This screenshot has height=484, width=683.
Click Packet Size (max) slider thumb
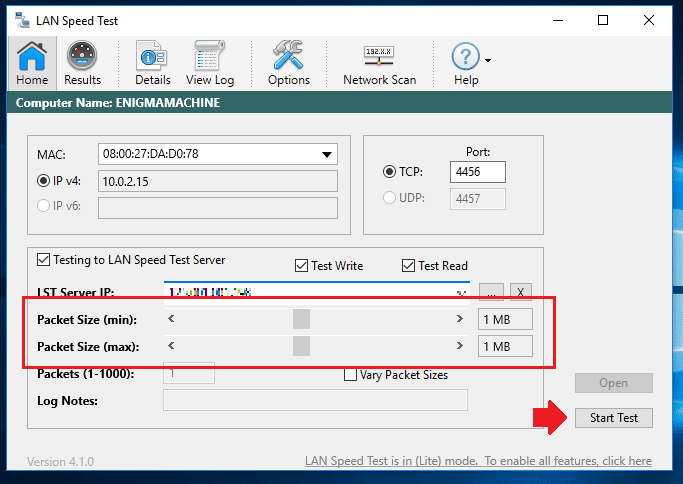pyautogui.click(x=301, y=346)
